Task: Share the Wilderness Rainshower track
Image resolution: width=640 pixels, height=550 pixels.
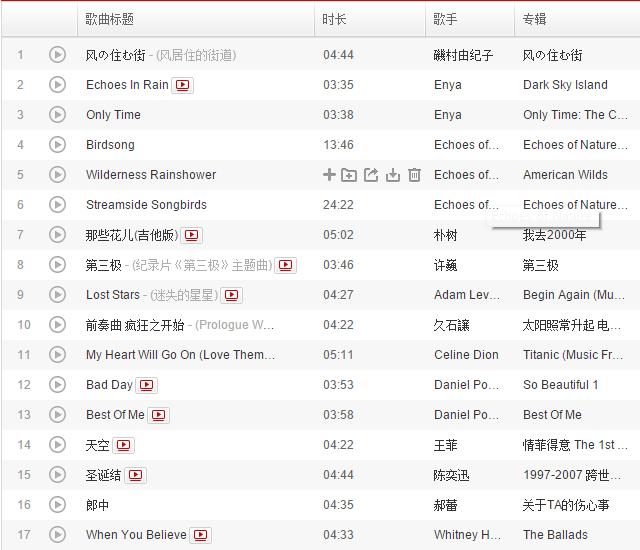Action: pyautogui.click(x=371, y=175)
